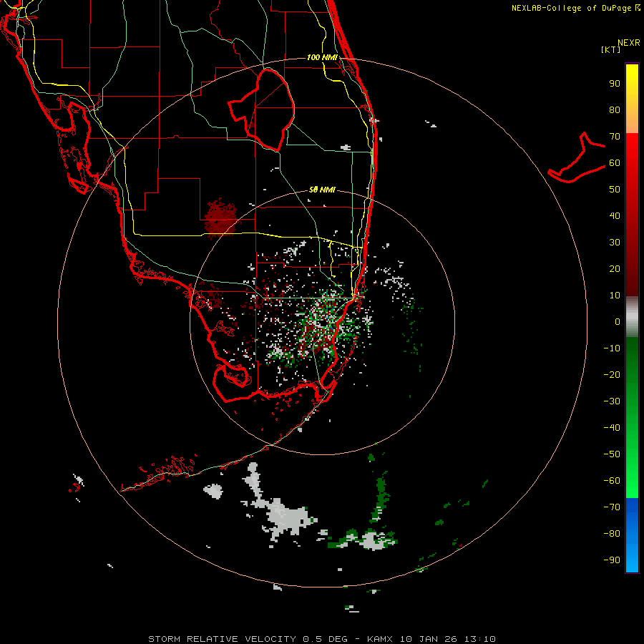Click the 90 value on velocity scale

pyautogui.click(x=615, y=84)
